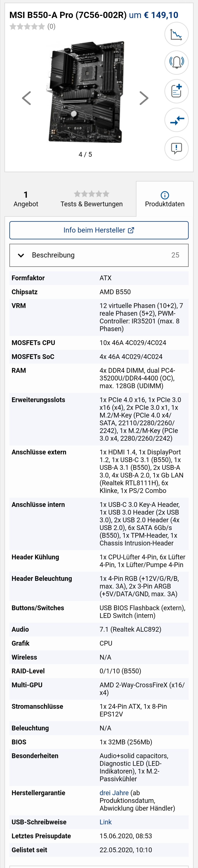Click the star rating below product title
Screen dimensions: 198x868
(27, 26)
